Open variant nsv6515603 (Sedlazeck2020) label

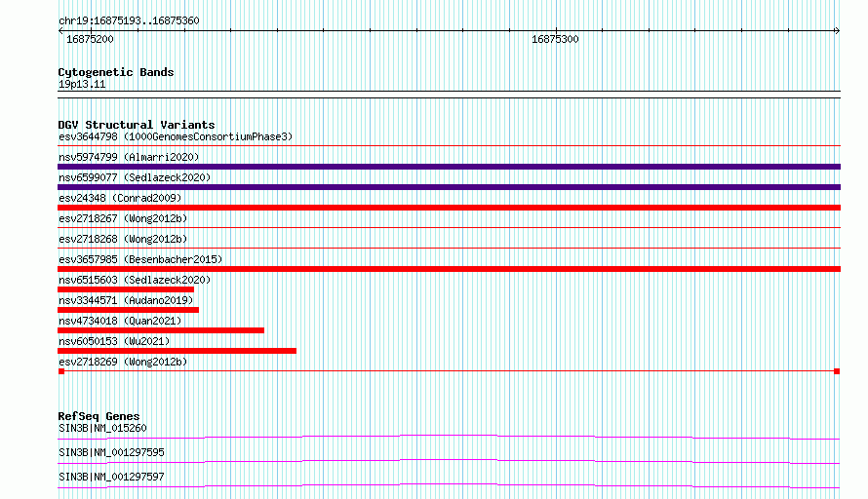coord(135,280)
